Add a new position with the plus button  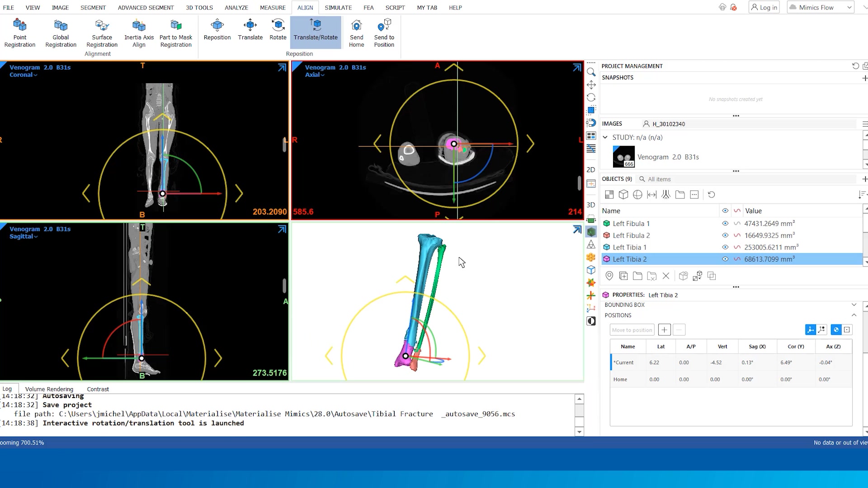pos(664,330)
